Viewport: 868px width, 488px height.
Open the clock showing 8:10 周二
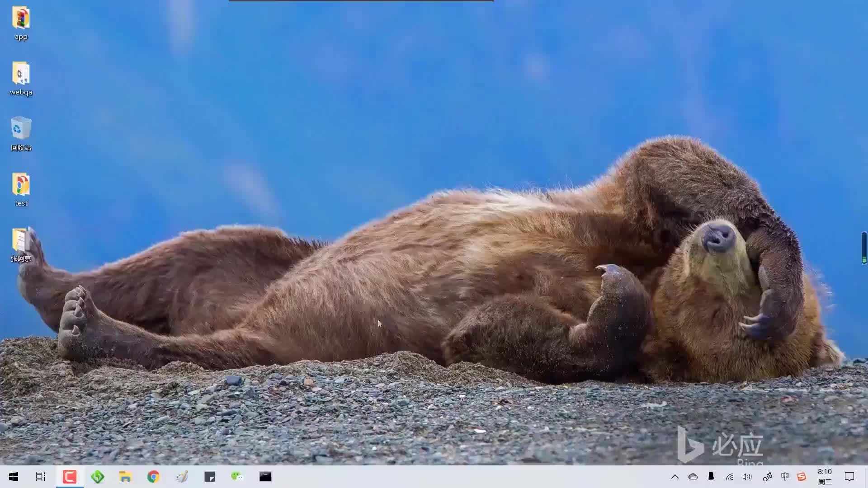(825, 477)
